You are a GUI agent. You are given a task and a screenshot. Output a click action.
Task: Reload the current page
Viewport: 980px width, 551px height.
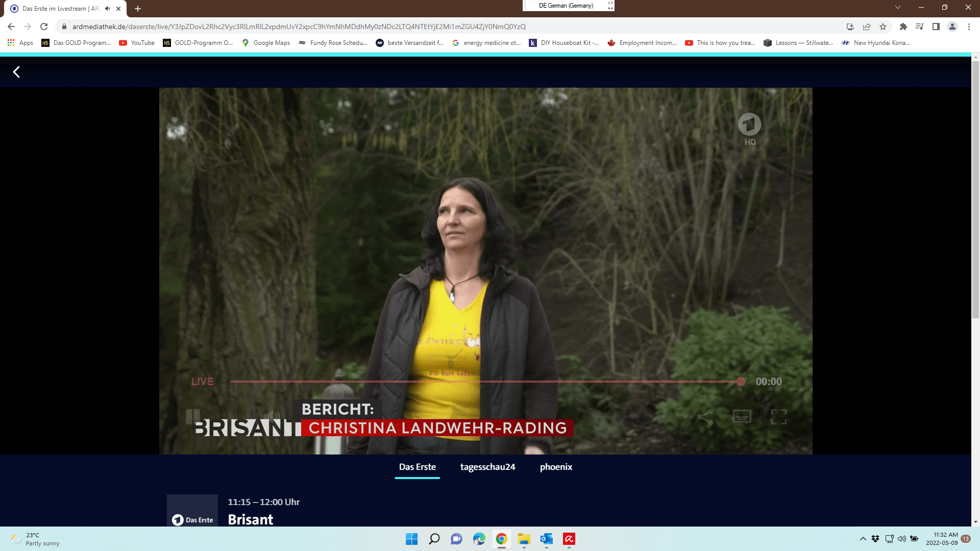(x=44, y=27)
